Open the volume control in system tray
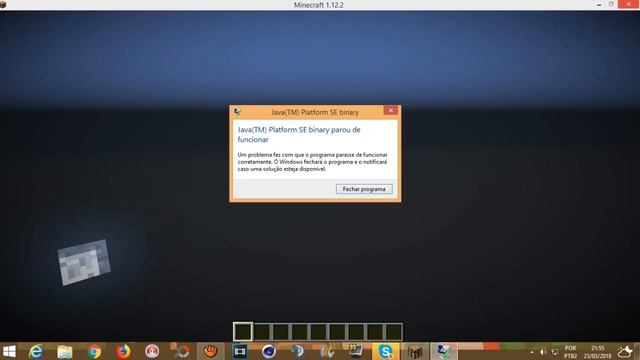Viewport: 640px width, 360px height. 543,352
